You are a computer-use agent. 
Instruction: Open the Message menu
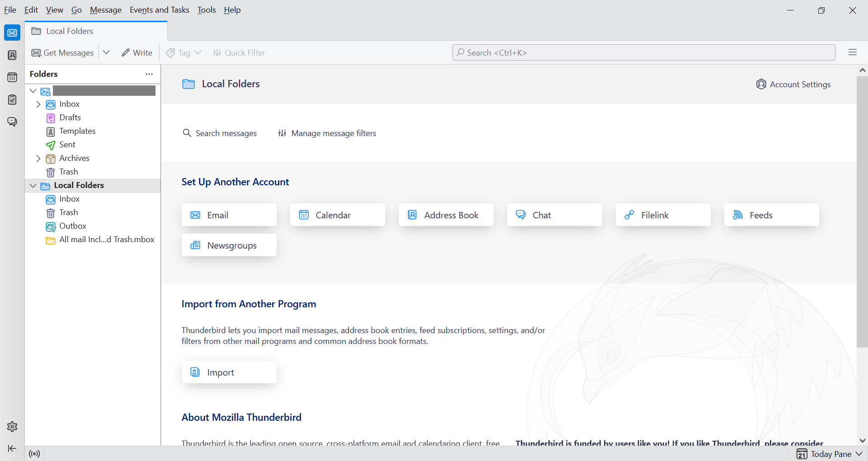click(105, 10)
